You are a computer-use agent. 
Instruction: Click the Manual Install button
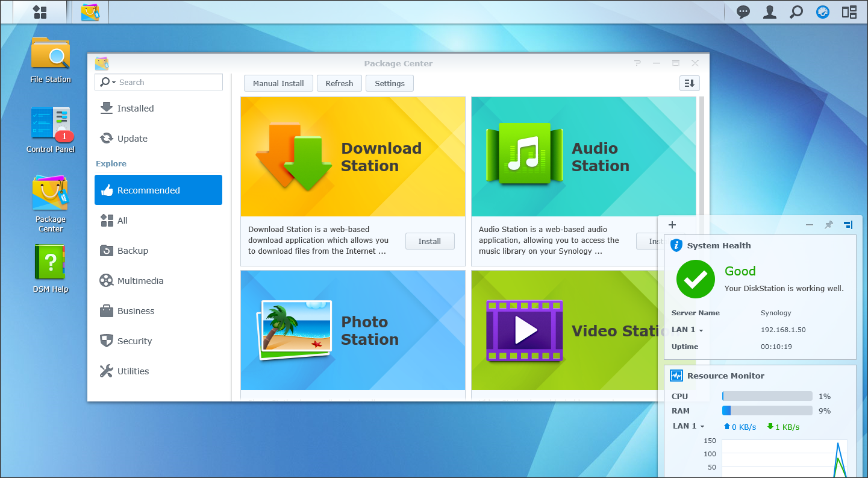pyautogui.click(x=278, y=83)
